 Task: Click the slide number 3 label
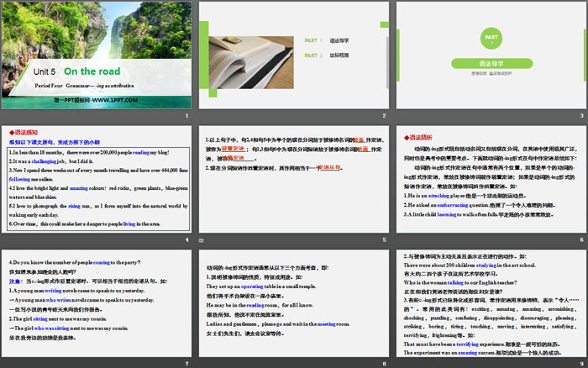point(580,116)
